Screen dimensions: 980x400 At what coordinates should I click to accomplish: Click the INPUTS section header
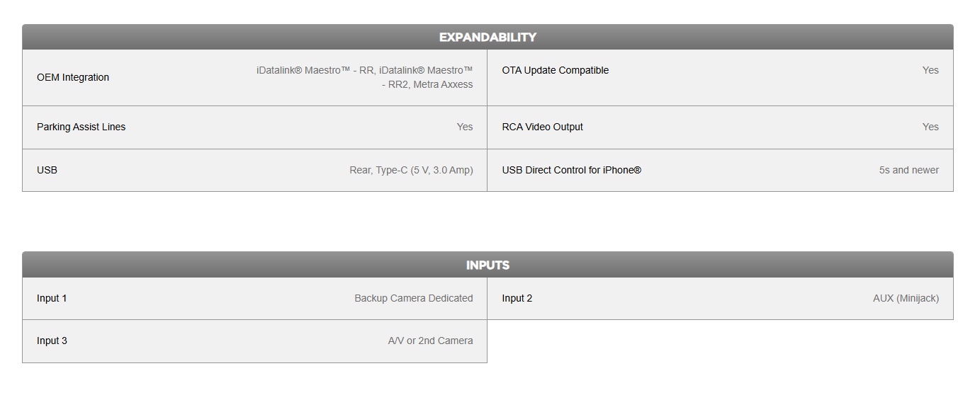488,265
